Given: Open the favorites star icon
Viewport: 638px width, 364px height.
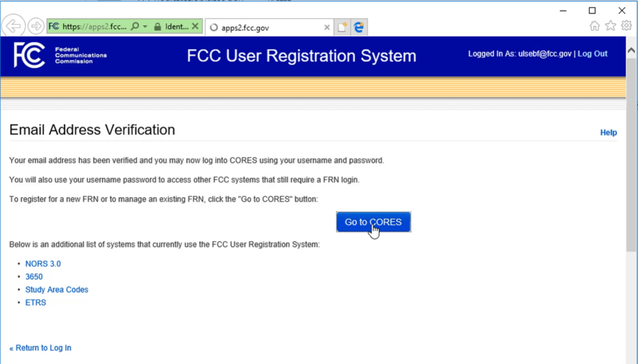Looking at the screenshot, I should [610, 25].
